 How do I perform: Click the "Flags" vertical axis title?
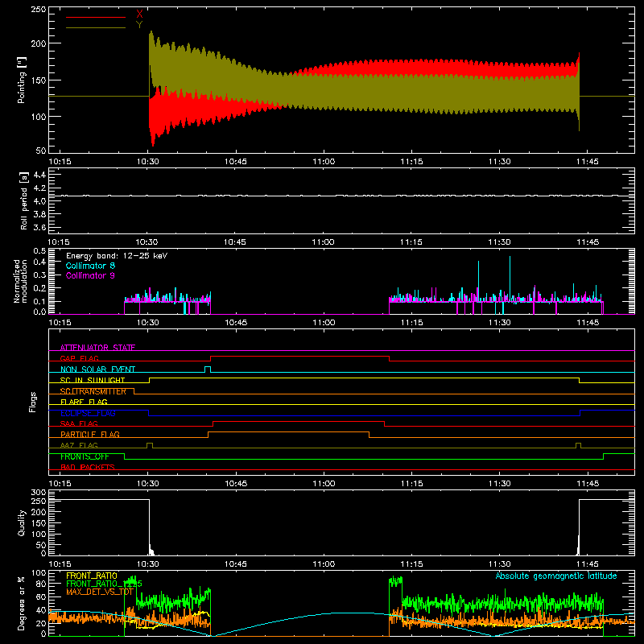32,402
